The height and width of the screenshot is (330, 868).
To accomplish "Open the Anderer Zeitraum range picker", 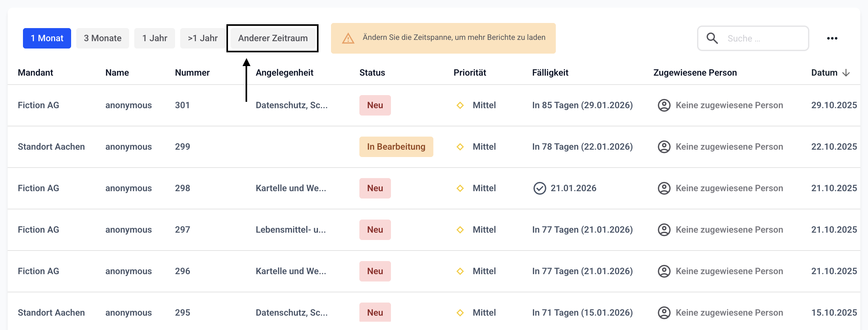I will point(273,38).
